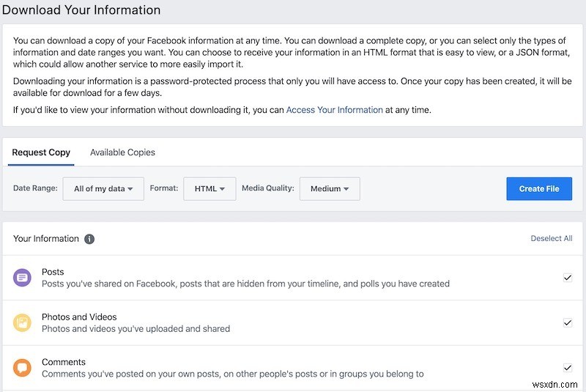Click the orange Comments icon

[x=22, y=368]
